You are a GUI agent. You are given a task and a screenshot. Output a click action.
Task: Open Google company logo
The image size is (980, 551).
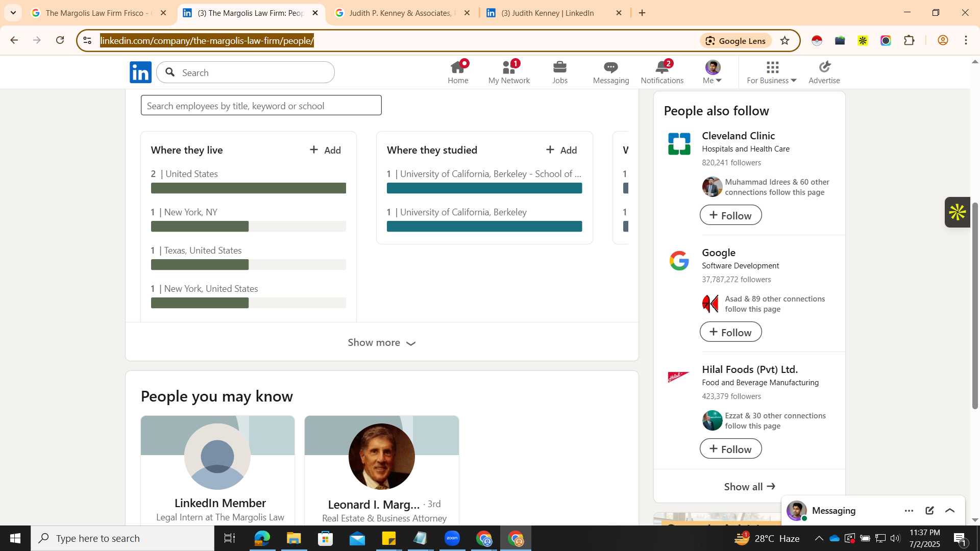(x=679, y=261)
